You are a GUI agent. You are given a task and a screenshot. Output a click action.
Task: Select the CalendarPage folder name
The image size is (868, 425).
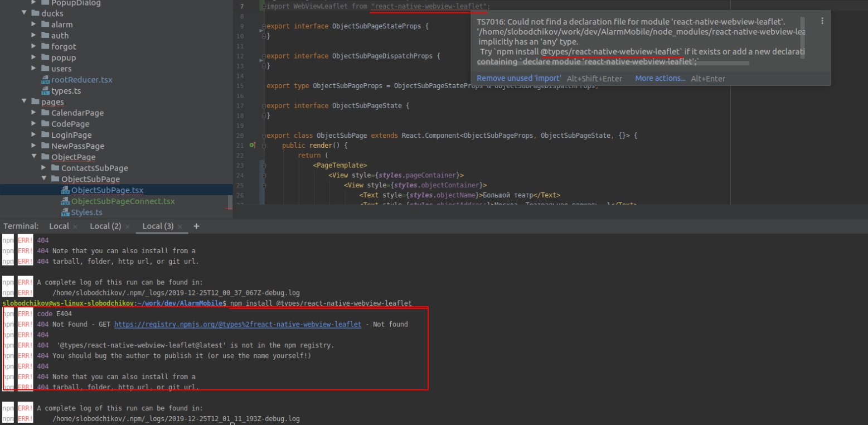tap(77, 113)
